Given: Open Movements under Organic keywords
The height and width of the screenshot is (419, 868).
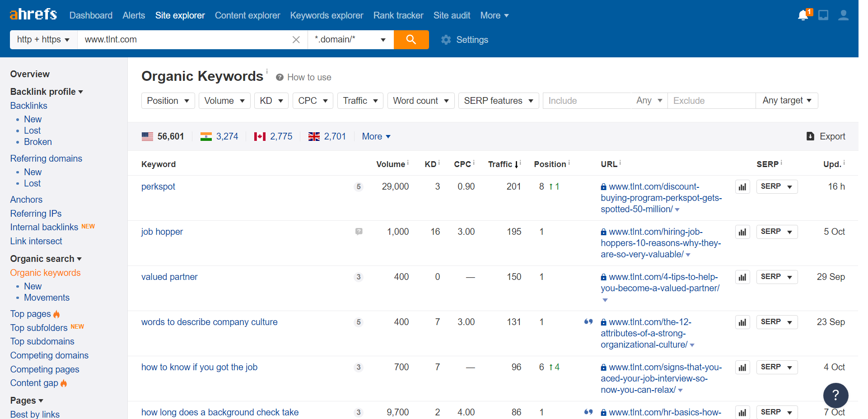Looking at the screenshot, I should pyautogui.click(x=47, y=298).
